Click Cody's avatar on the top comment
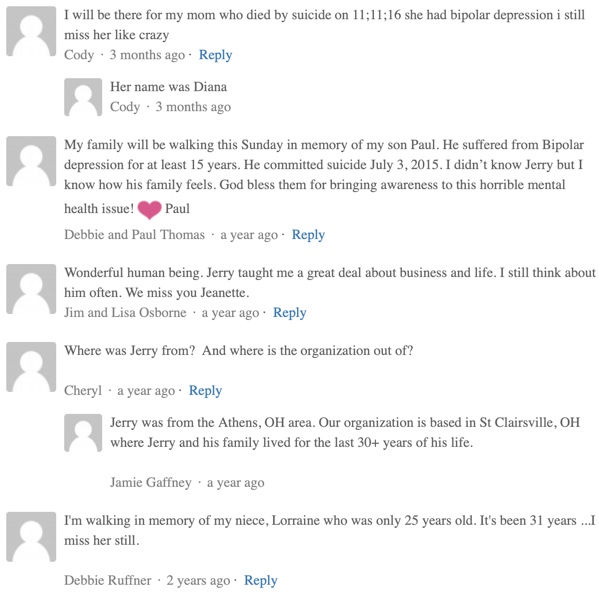599x603 pixels. (31, 31)
